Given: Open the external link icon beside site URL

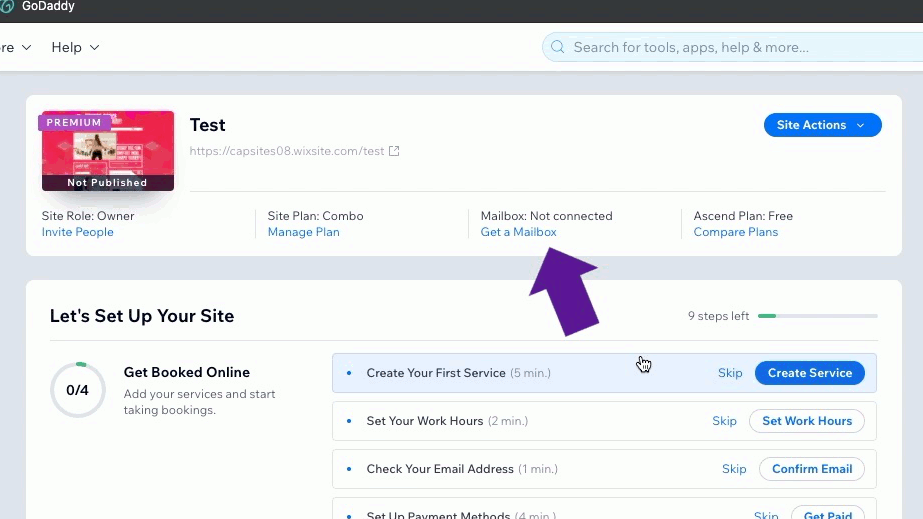Looking at the screenshot, I should (x=394, y=151).
